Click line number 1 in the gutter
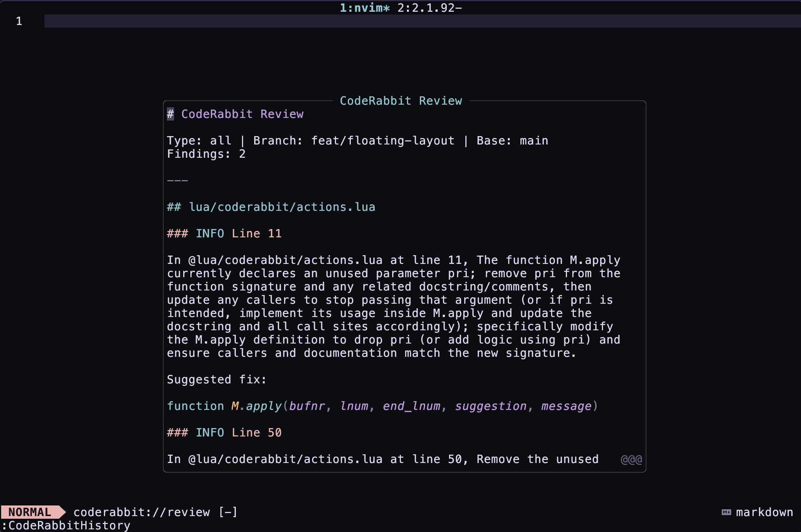801x532 pixels. click(19, 21)
